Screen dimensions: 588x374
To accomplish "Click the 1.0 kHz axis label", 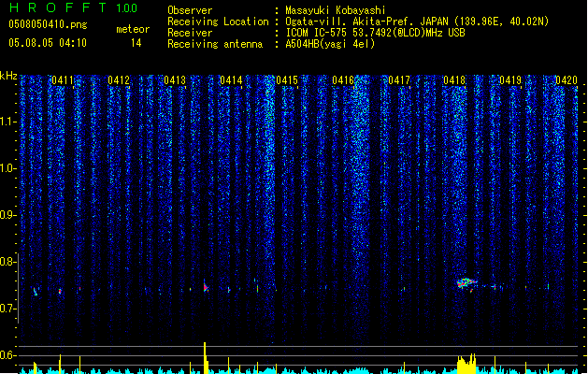I will click(x=7, y=167).
